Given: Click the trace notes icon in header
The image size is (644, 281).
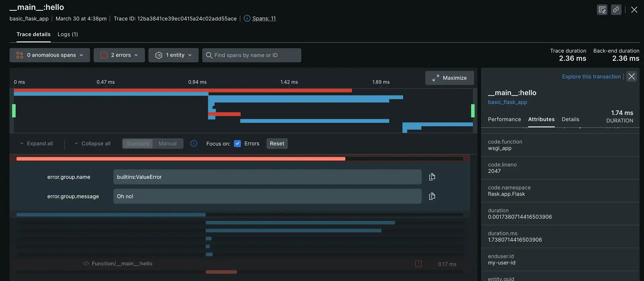Looking at the screenshot, I should point(602,10).
